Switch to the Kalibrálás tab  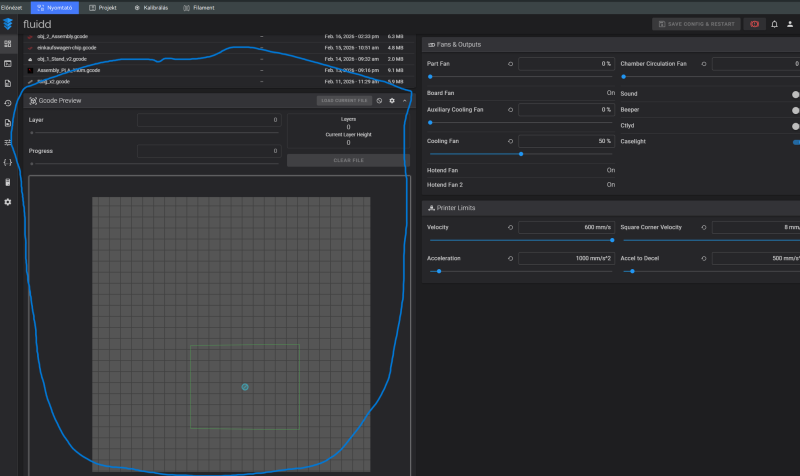[x=150, y=7]
